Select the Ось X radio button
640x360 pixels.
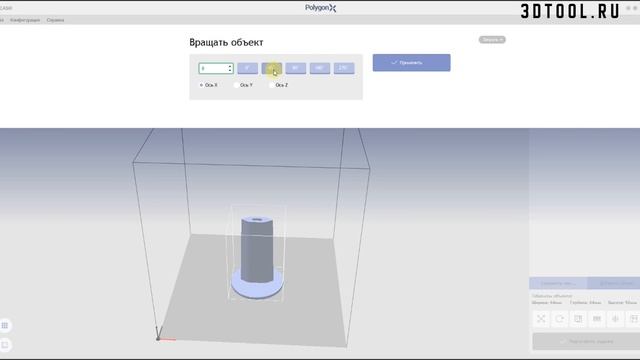coord(201,85)
